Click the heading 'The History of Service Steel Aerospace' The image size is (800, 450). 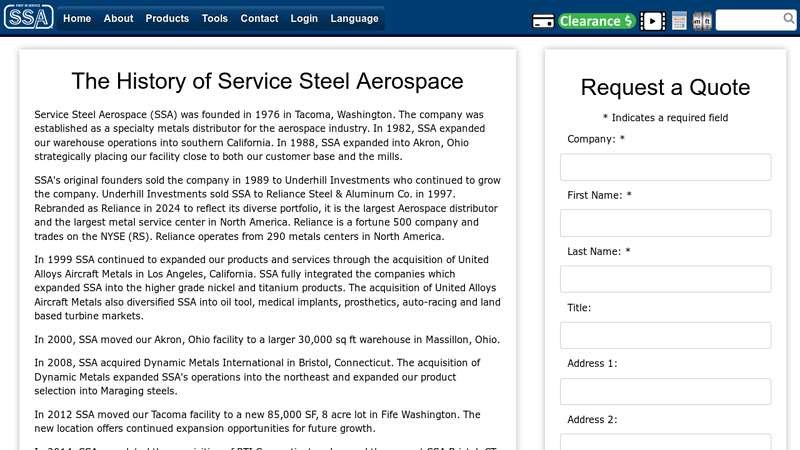pos(267,81)
